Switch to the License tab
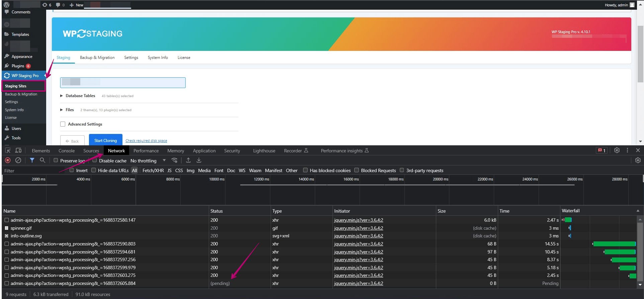The image size is (644, 299). [x=184, y=58]
